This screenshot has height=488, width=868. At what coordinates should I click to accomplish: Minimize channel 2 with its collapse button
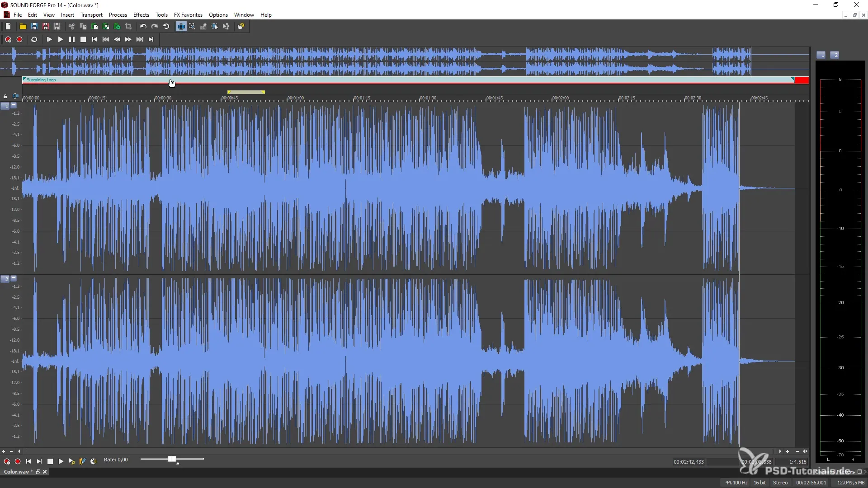[14, 278]
